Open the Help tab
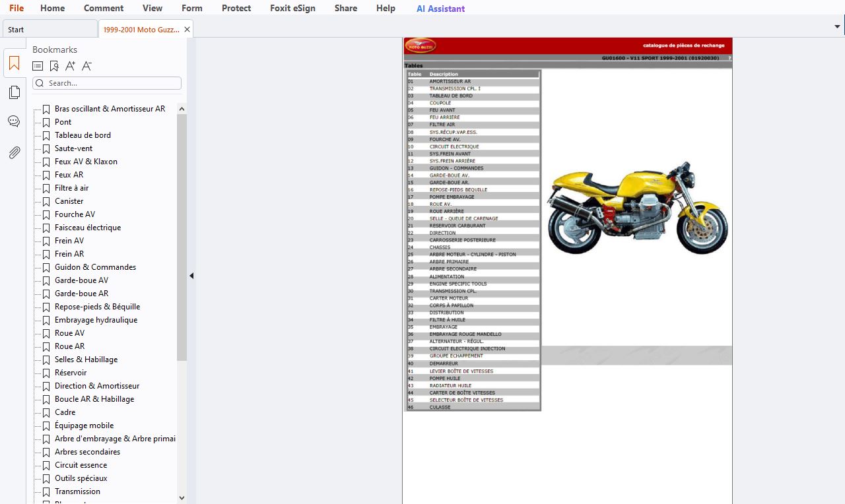845x504 pixels. point(386,8)
